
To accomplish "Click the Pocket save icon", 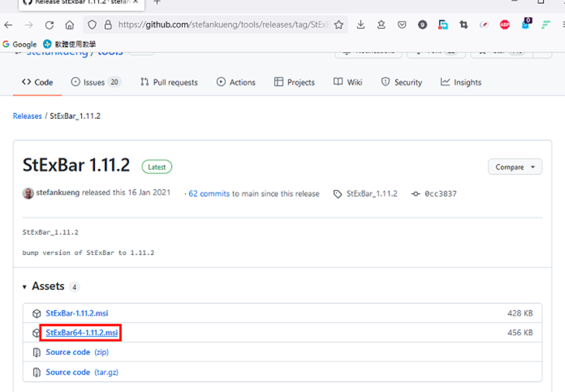I will click(x=402, y=25).
